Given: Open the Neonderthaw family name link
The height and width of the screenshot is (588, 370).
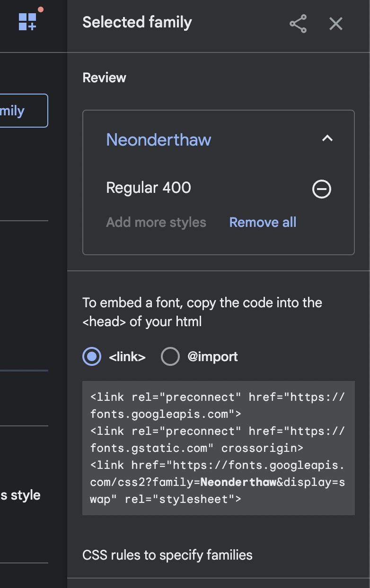Looking at the screenshot, I should (159, 140).
